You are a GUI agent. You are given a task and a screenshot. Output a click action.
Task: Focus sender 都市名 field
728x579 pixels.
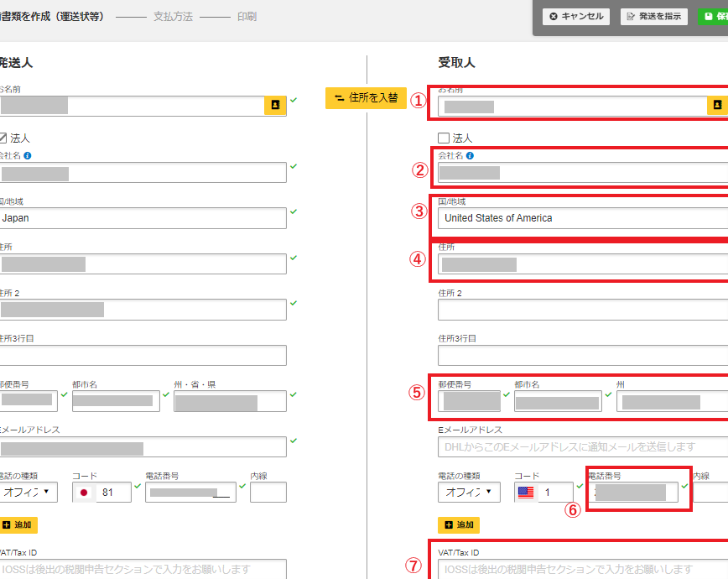116,401
